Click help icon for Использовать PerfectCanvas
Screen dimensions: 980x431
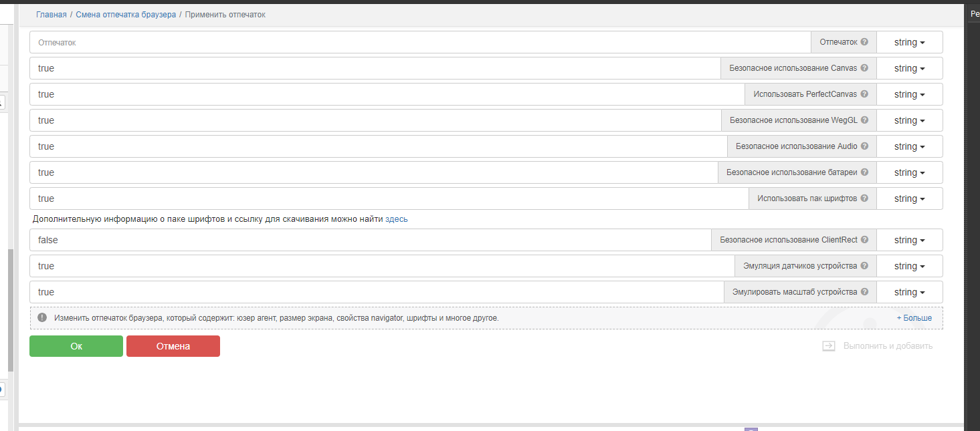coord(864,94)
